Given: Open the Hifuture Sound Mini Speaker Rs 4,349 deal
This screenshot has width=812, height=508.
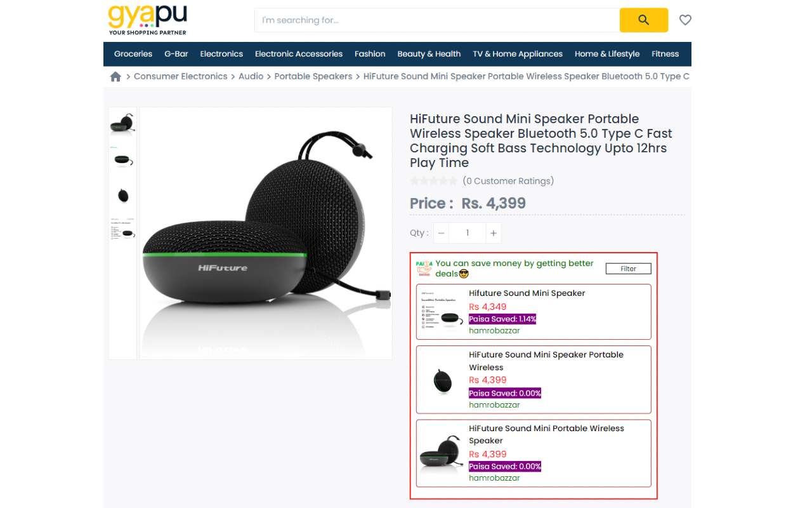Looking at the screenshot, I should tap(534, 312).
